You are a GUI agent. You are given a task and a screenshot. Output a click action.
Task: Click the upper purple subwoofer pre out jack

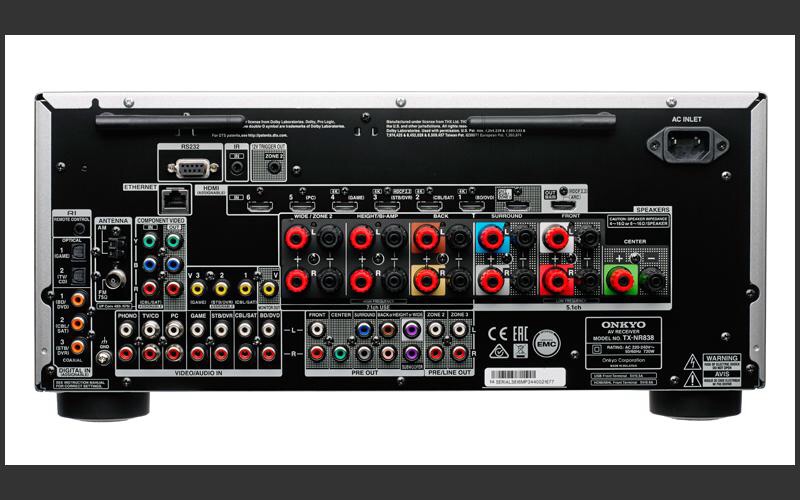411,329
